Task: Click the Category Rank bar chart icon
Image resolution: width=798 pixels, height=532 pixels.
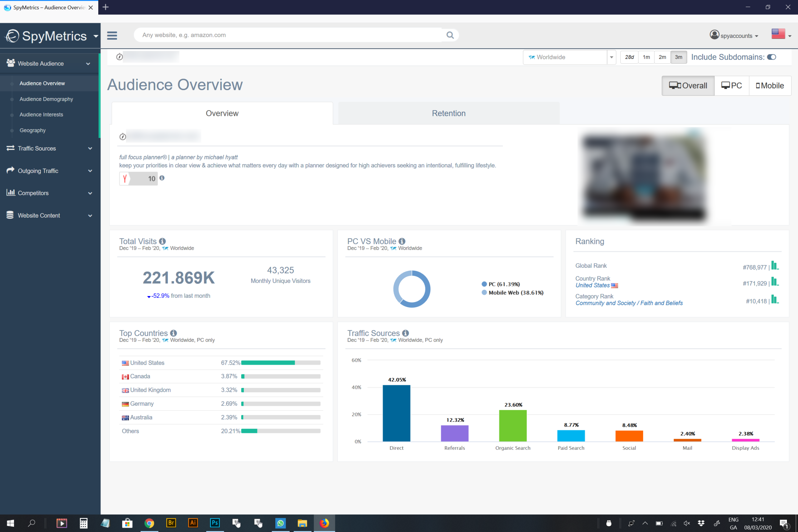Action: 775,299
